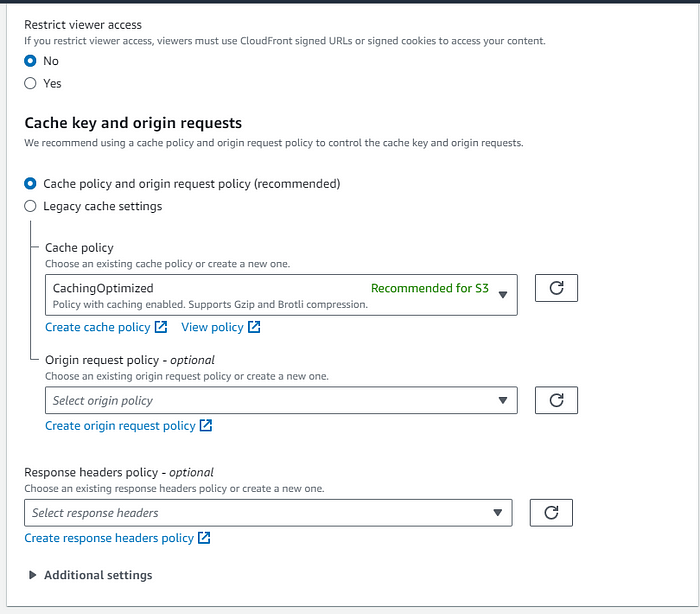
Task: Open the Select origin policy dropdown
Action: click(x=281, y=401)
